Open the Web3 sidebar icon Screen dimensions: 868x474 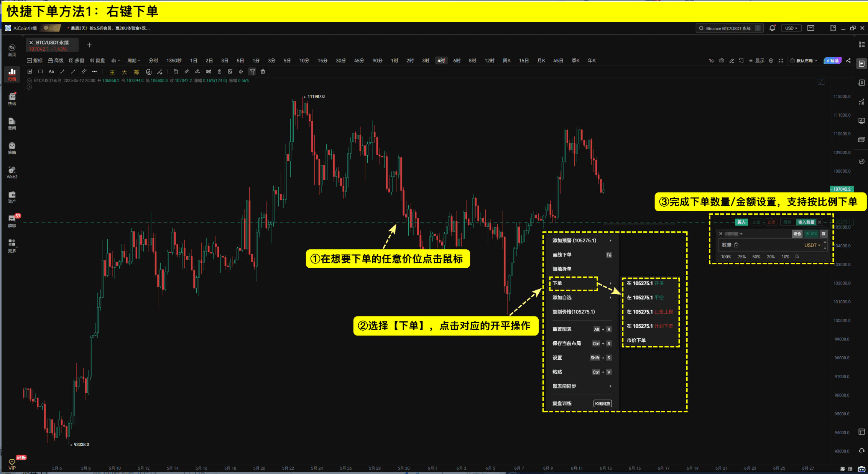point(12,173)
